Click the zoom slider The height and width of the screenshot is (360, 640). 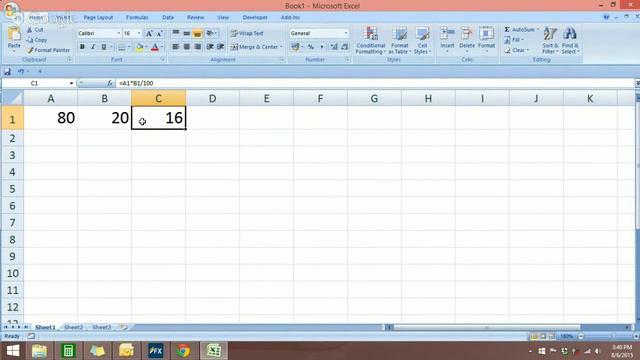pyautogui.click(x=608, y=336)
